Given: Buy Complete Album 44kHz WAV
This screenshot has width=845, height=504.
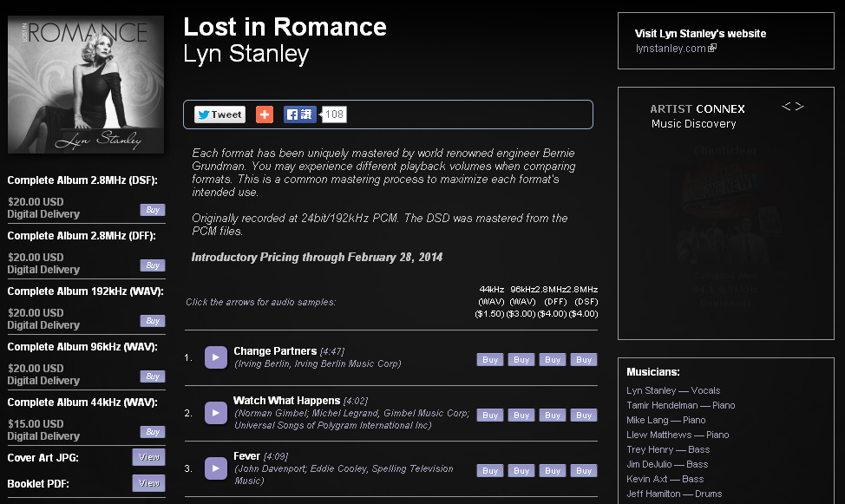Looking at the screenshot, I should (153, 432).
